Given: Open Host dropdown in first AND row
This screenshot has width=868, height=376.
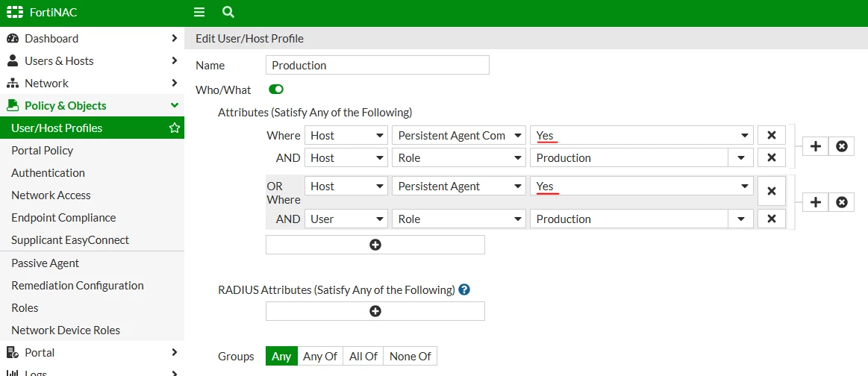Looking at the screenshot, I should click(346, 157).
